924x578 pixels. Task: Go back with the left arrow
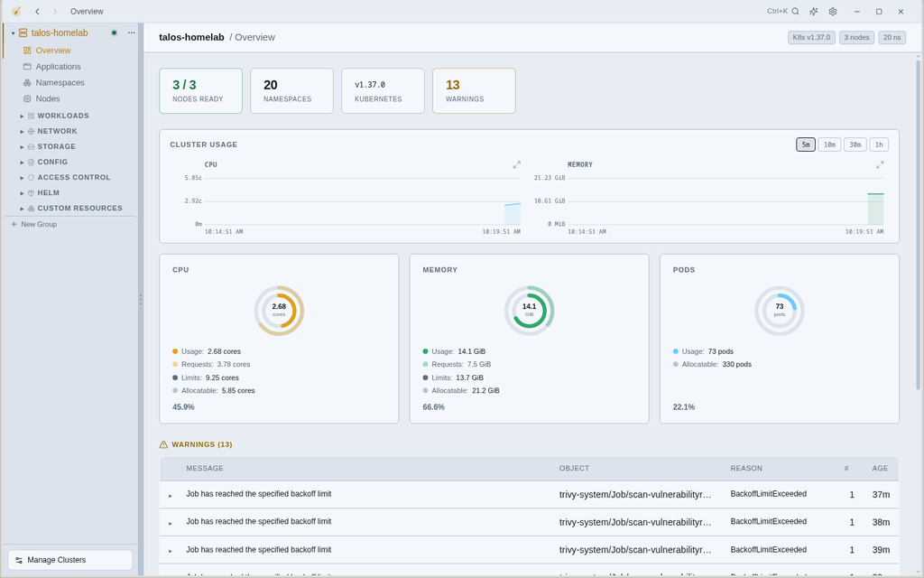click(37, 11)
